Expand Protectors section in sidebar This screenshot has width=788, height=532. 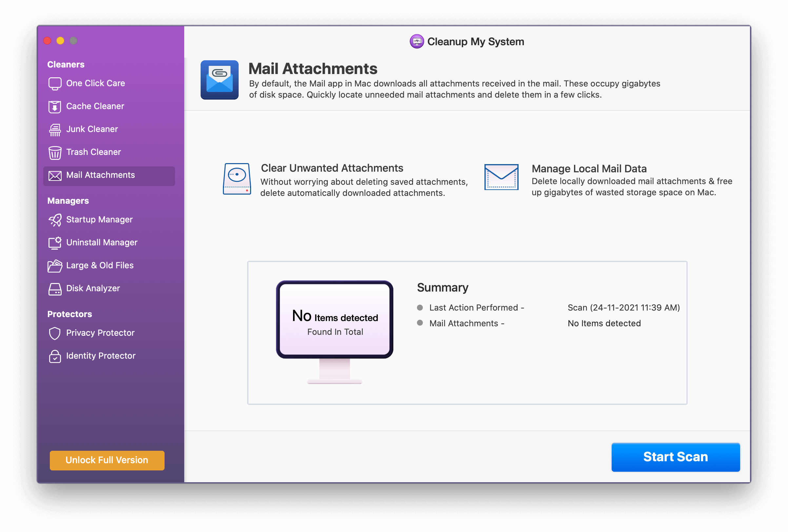point(69,313)
